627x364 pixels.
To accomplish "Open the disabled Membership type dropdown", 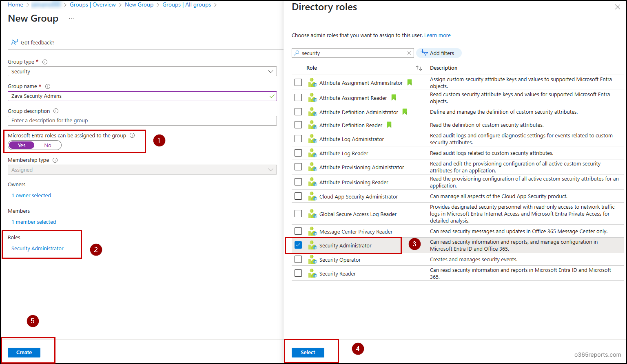I will coord(142,170).
